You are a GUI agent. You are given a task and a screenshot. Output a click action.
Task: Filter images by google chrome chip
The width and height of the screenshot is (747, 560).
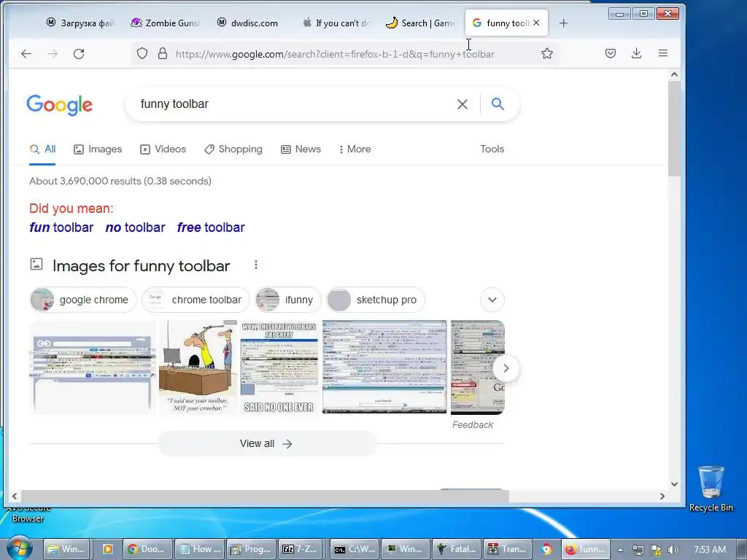click(83, 300)
